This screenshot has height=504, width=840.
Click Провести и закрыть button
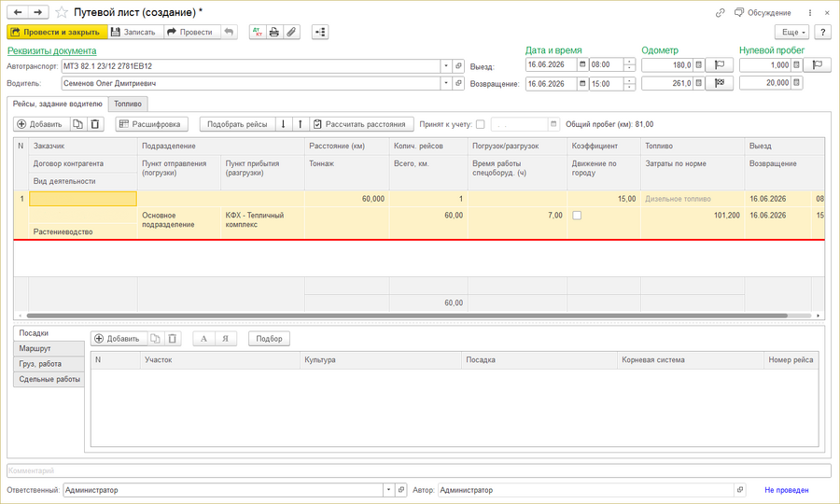pos(57,32)
